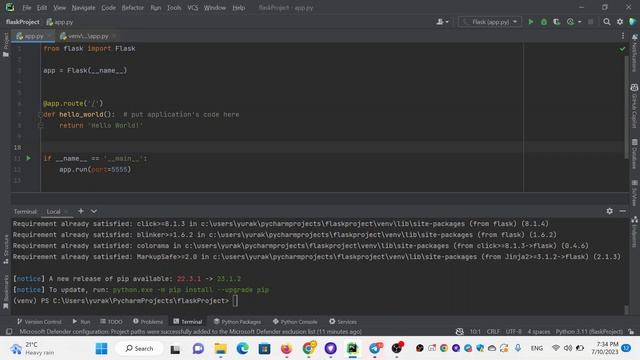Open the weather widget on taskbar
The width and height of the screenshot is (640, 360).
click(33, 348)
